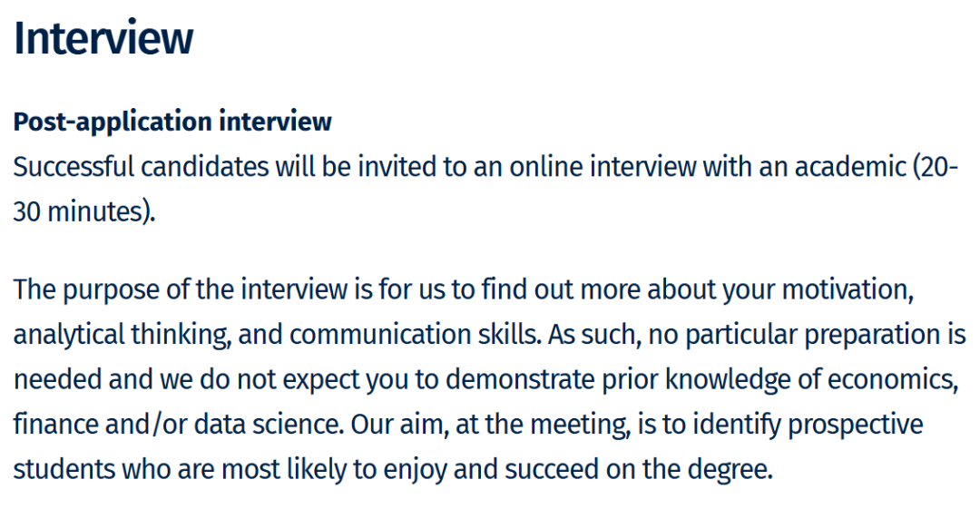Click the word academic in first paragraph

[x=850, y=167]
